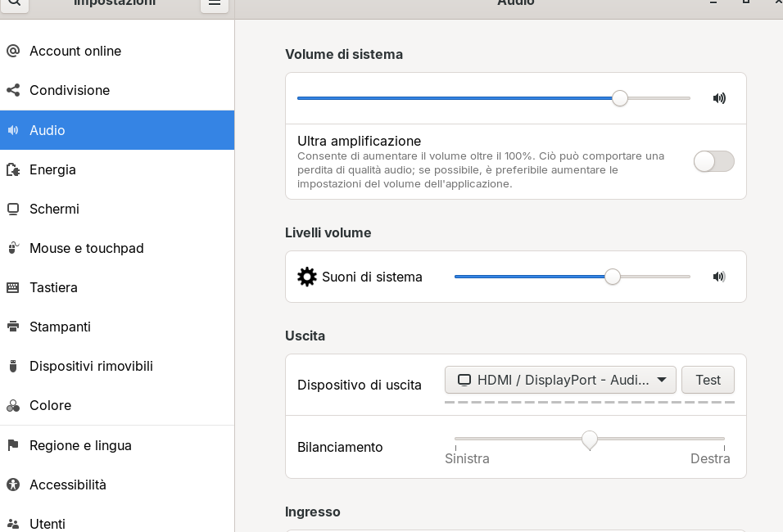This screenshot has height=532, width=783.
Task: Click the Sinistra balance label
Action: click(x=467, y=458)
